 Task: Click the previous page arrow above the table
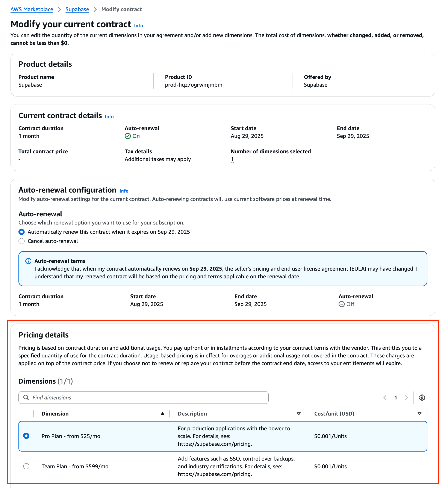385,397
